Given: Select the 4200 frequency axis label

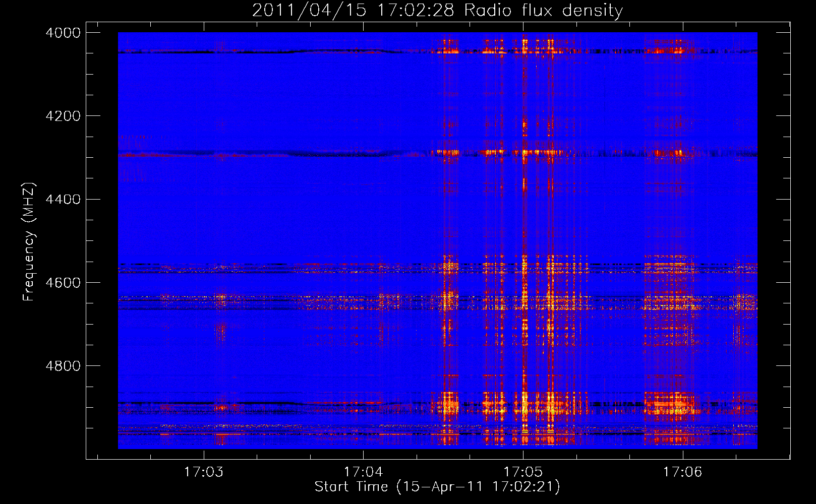Looking at the screenshot, I should 63,116.
